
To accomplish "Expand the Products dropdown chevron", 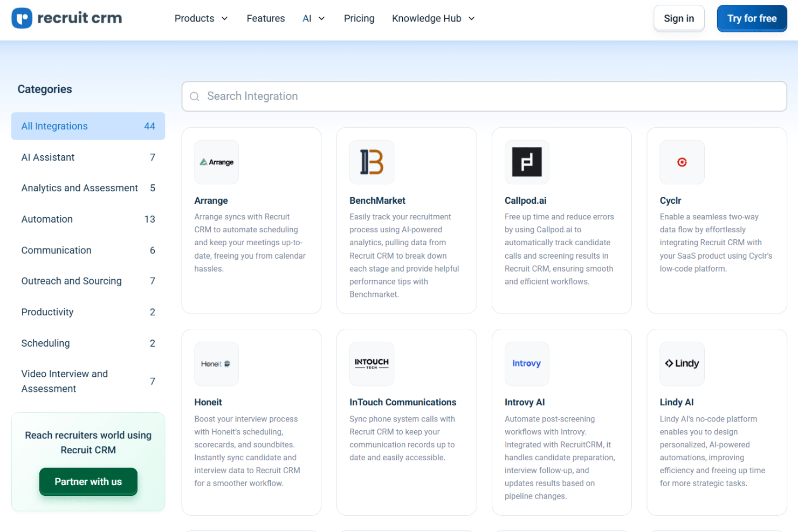I will click(225, 19).
